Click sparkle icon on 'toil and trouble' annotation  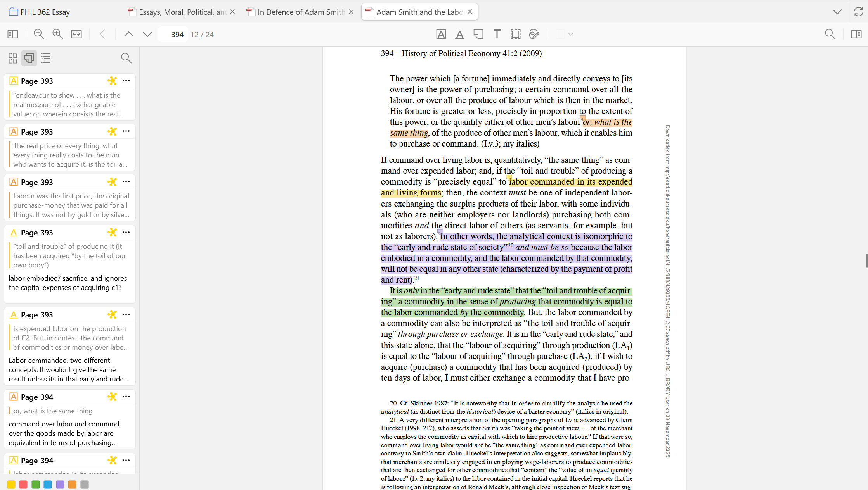112,232
